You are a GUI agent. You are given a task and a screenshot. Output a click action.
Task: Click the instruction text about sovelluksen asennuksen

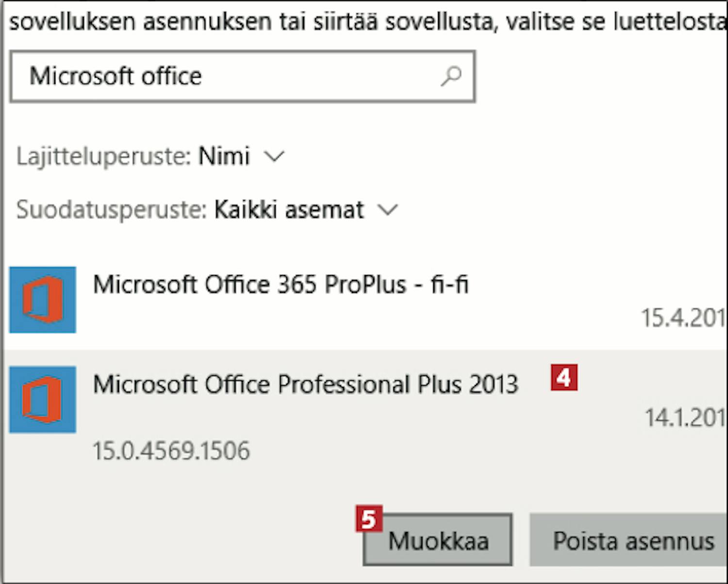(x=368, y=22)
